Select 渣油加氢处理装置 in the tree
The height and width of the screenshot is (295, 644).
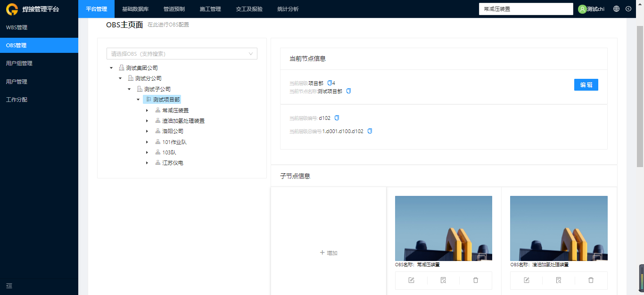pyautogui.click(x=183, y=121)
